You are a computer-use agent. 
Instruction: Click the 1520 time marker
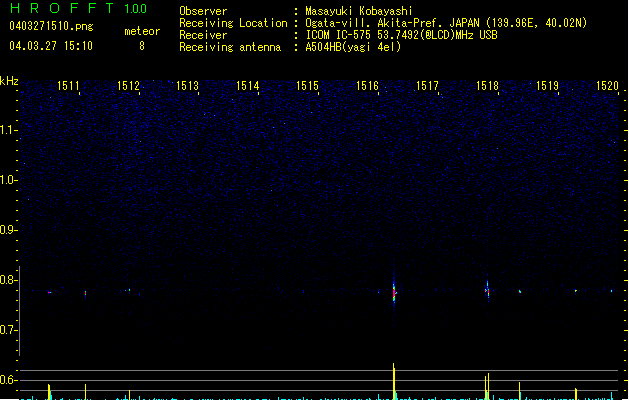coord(607,86)
